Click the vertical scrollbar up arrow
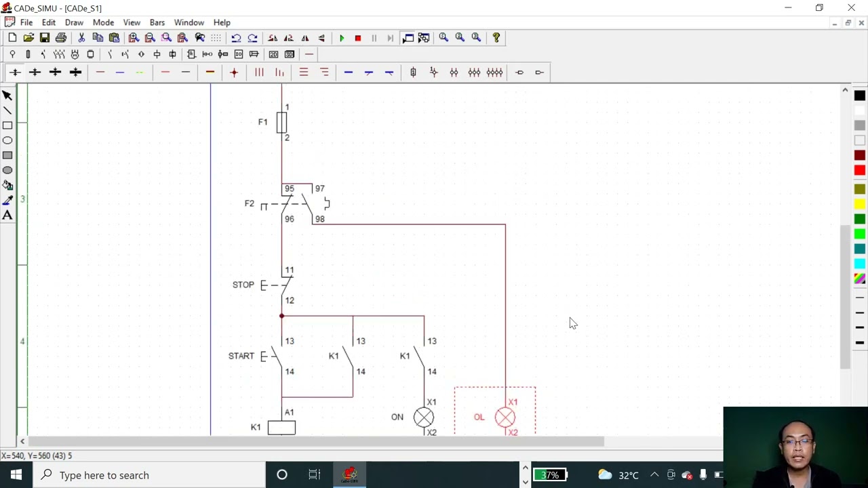Screen dimensions: 868x488 (845, 90)
